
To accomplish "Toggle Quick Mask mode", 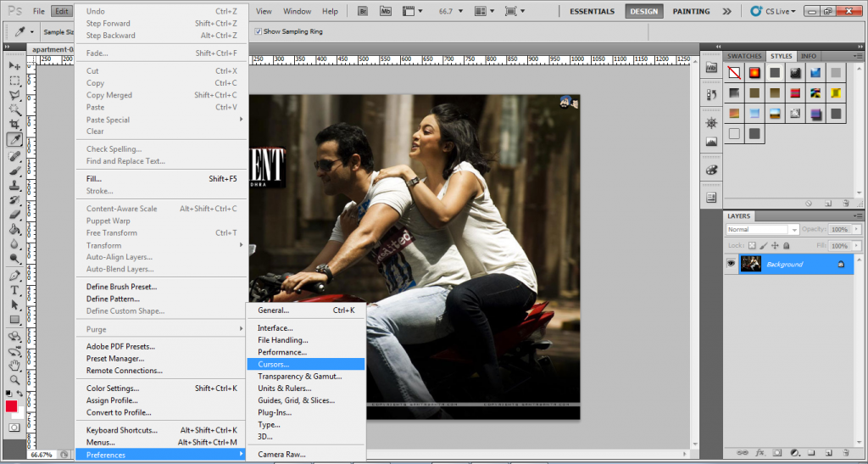I will [x=14, y=428].
